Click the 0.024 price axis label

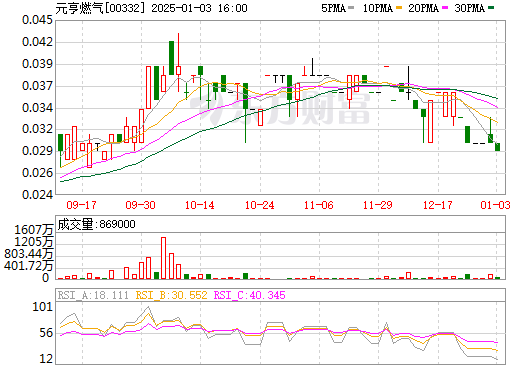[37, 194]
